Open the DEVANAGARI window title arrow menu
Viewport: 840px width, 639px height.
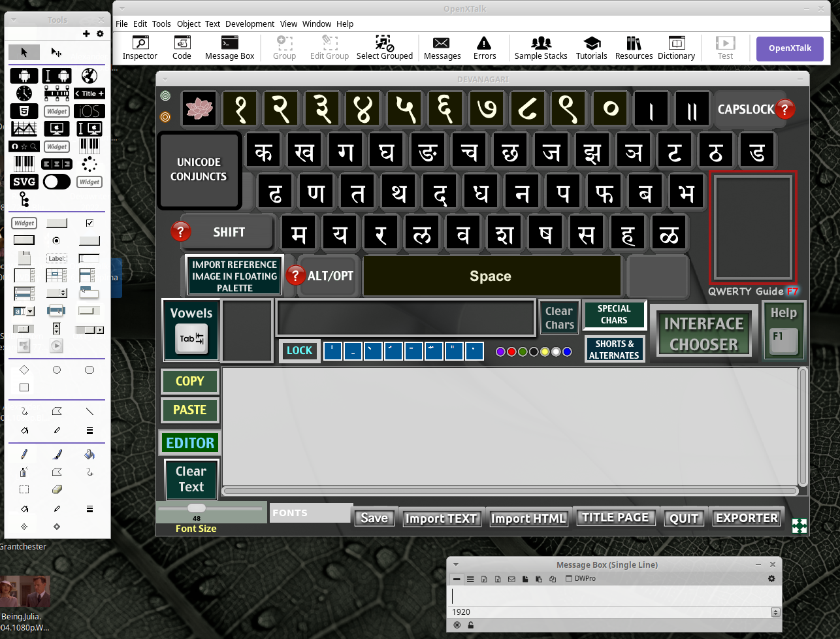pyautogui.click(x=165, y=79)
